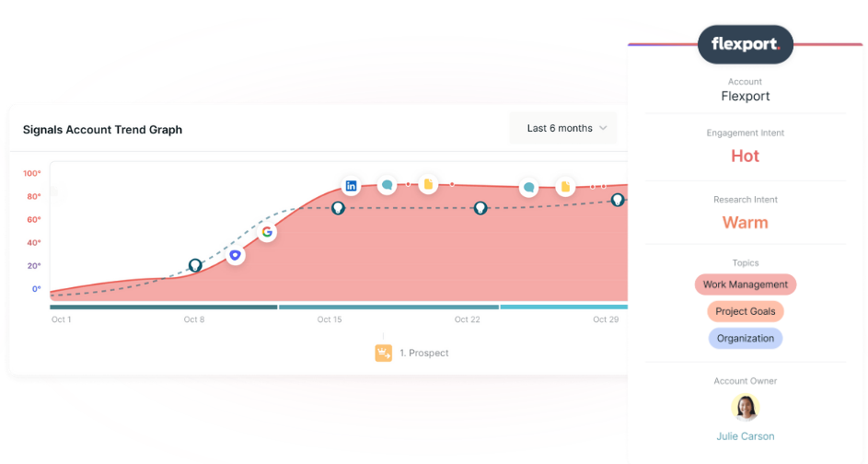Click the orange crown Prospect stage icon
The image size is (868, 464).
coord(383,353)
